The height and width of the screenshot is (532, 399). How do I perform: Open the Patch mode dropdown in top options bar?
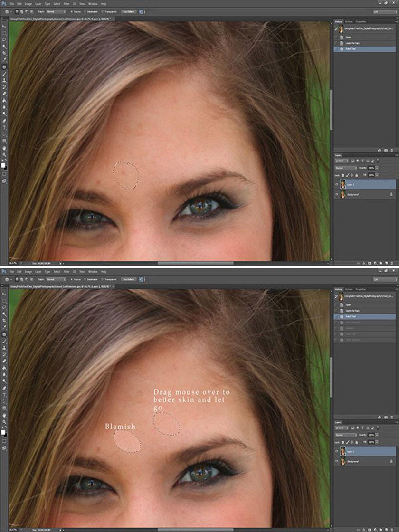(x=56, y=11)
